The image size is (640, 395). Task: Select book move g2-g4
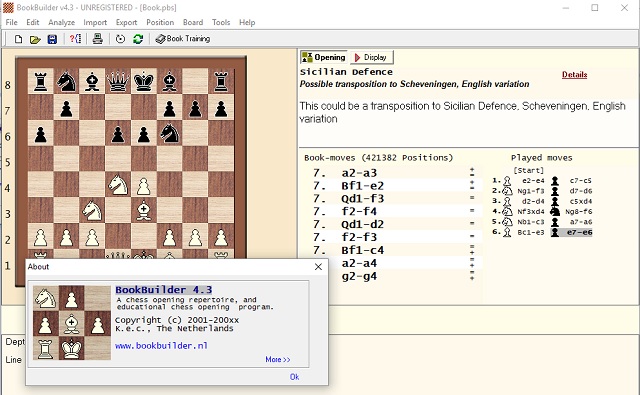tap(359, 276)
